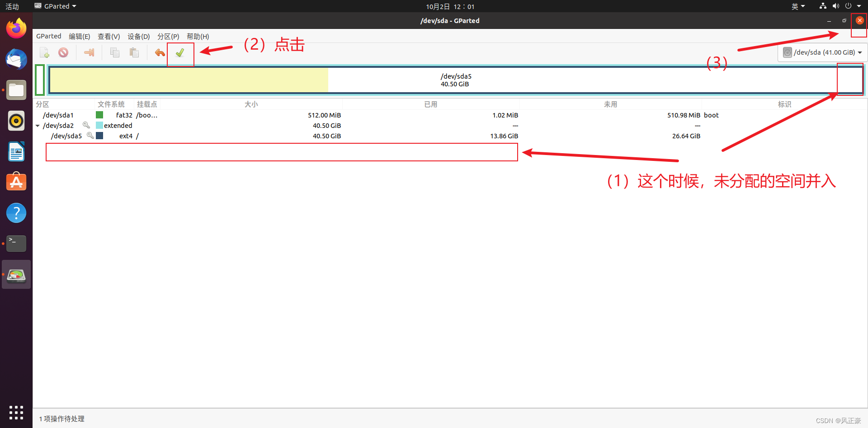The width and height of the screenshot is (868, 428).
Task: Apply all operations with the green checkmark
Action: coord(180,53)
